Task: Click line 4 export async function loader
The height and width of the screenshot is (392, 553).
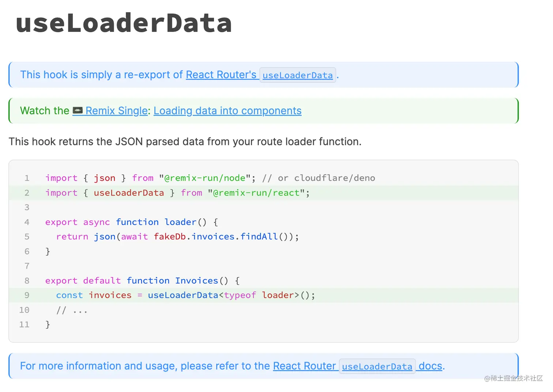Action: (x=132, y=222)
